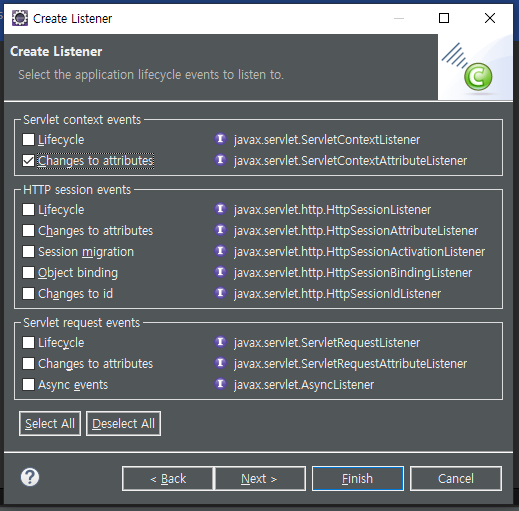Click the Deselect All button
The image size is (519, 511).
[x=123, y=424]
